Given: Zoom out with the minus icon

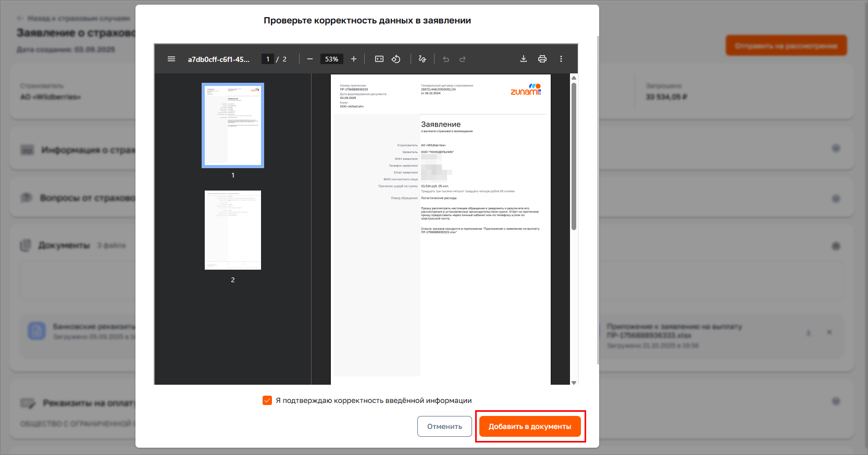Looking at the screenshot, I should [x=310, y=59].
